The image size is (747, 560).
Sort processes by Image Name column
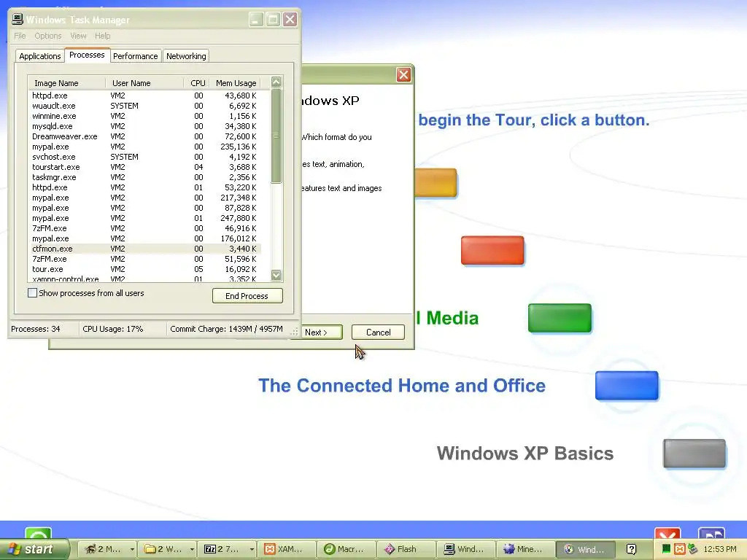(66, 83)
